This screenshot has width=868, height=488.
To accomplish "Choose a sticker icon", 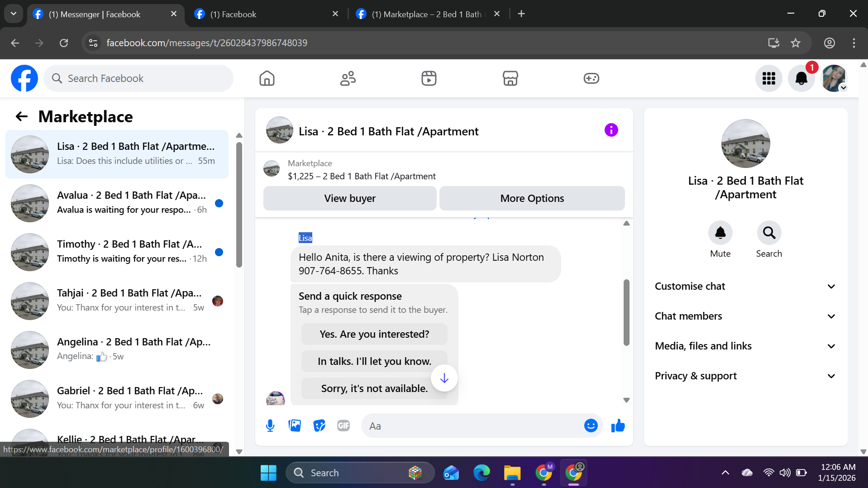I will click(x=320, y=426).
